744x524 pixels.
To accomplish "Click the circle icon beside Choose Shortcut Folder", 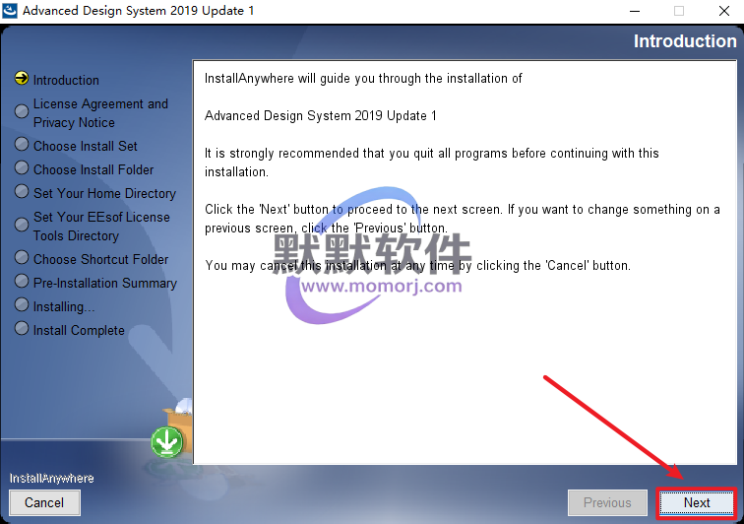I will (21, 257).
